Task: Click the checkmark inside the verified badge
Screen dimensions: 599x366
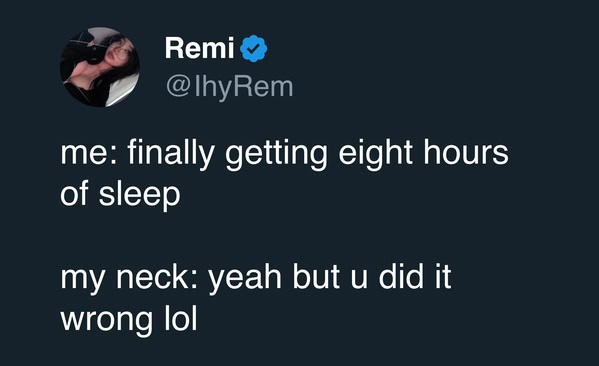Action: (254, 49)
